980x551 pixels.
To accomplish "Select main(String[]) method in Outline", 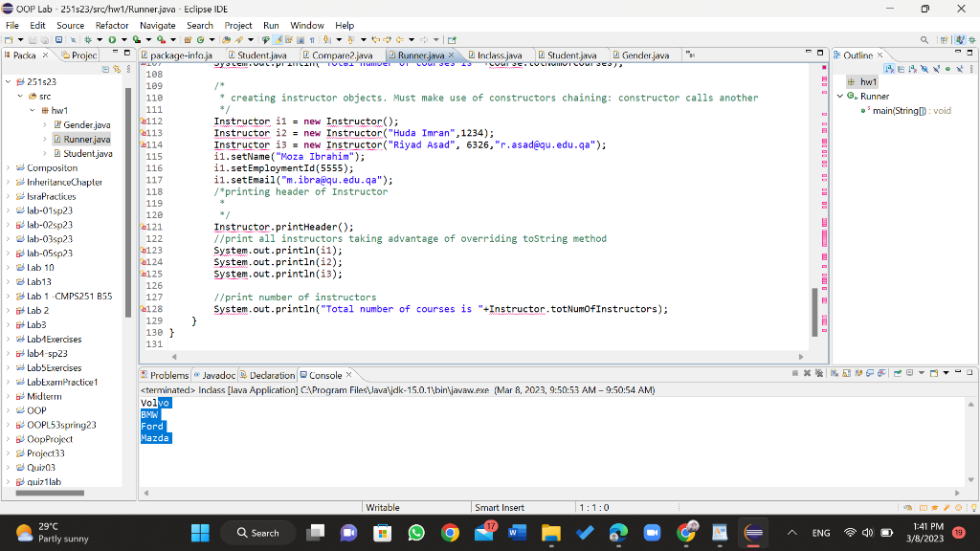I will [x=905, y=111].
